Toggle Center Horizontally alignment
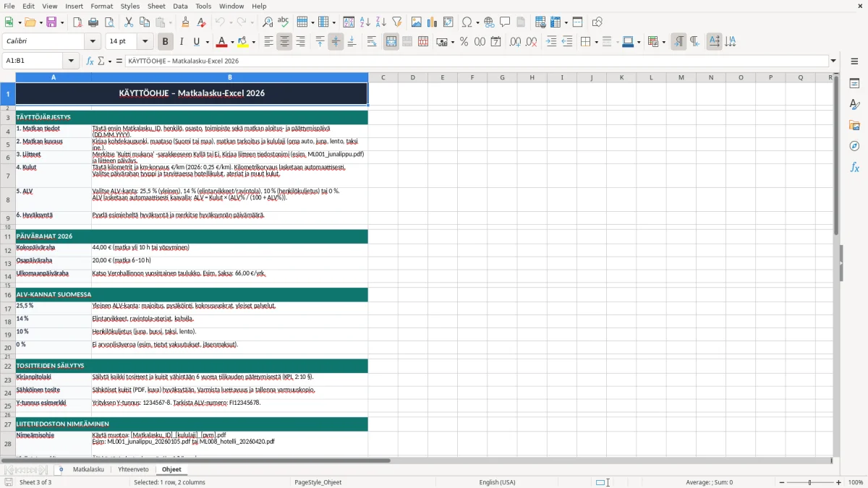 pyautogui.click(x=284, y=42)
